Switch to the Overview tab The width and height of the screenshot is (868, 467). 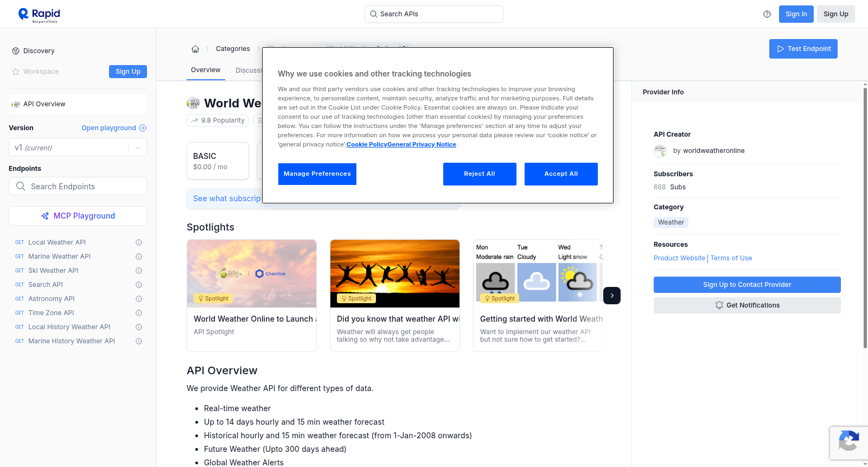pos(206,70)
